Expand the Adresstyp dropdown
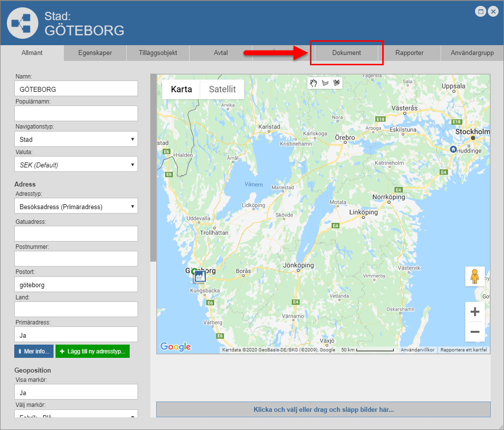This screenshot has width=504, height=430. (x=76, y=207)
